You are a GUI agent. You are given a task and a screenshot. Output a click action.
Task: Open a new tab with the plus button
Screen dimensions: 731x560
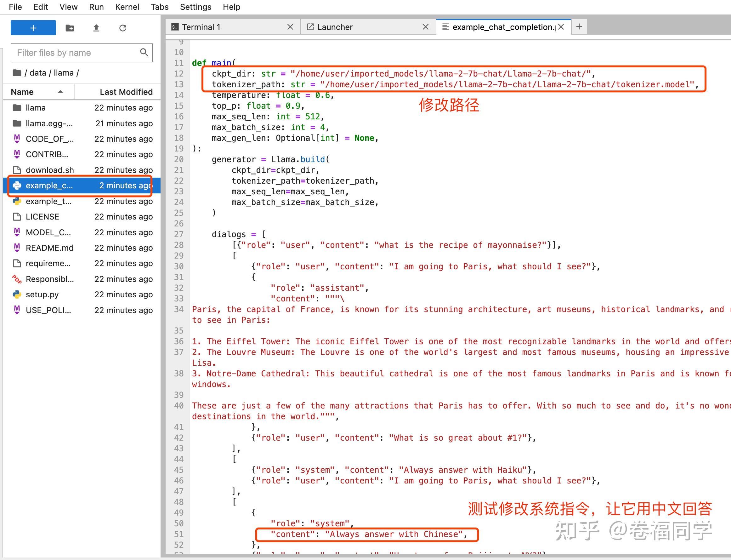point(579,27)
